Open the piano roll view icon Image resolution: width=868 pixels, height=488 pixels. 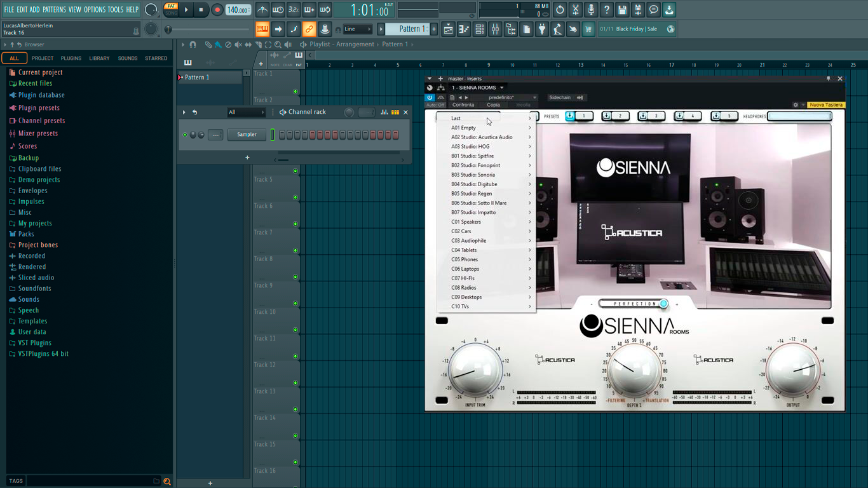[x=464, y=29]
